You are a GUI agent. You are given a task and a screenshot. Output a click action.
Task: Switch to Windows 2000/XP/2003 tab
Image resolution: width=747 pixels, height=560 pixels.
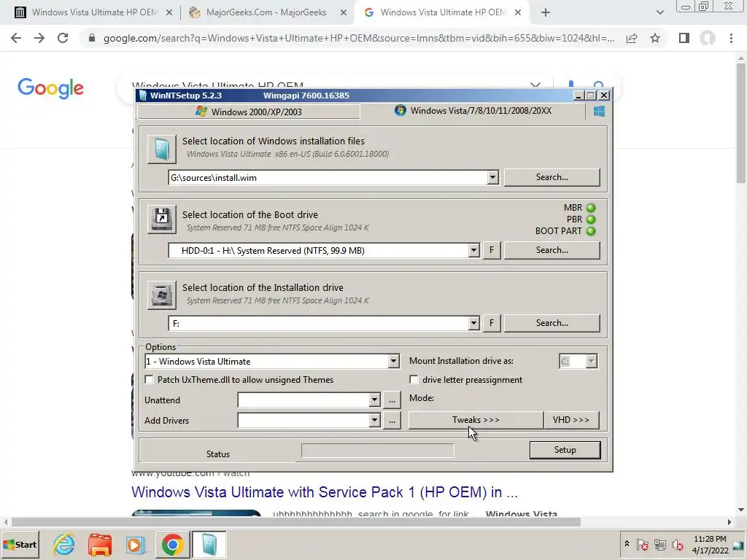pyautogui.click(x=249, y=112)
